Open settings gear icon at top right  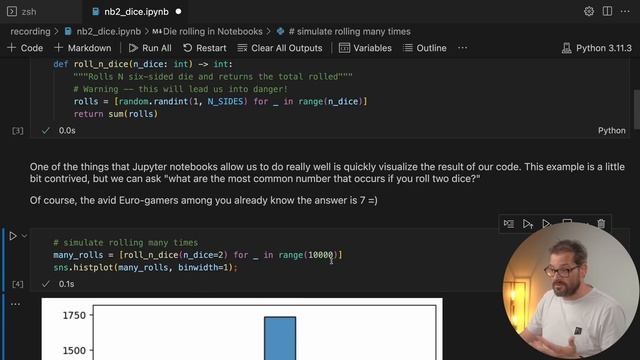coord(589,11)
